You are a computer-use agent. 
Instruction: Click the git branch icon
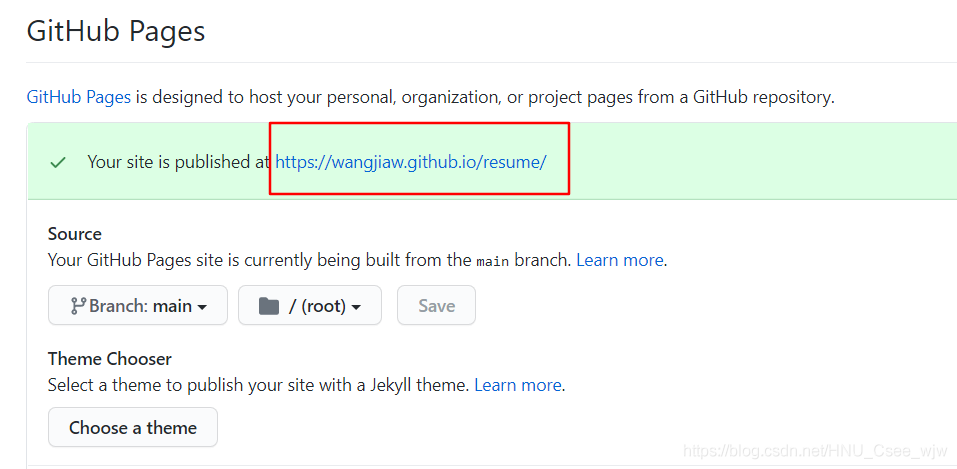click(77, 306)
